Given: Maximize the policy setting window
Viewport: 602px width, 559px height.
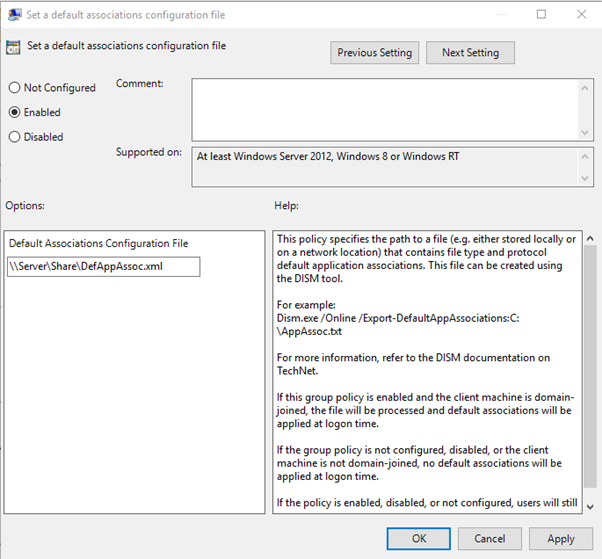Looking at the screenshot, I should pyautogui.click(x=541, y=15).
